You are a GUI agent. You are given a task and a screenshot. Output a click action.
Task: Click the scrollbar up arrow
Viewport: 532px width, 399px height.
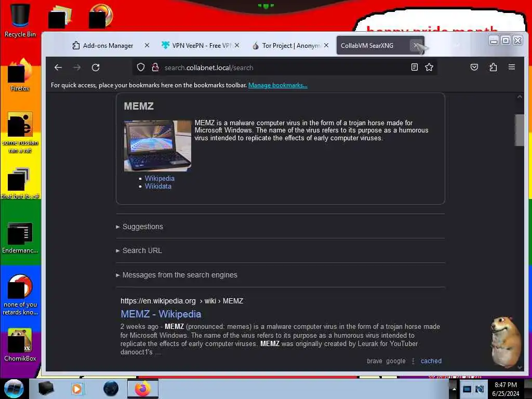[x=520, y=97]
